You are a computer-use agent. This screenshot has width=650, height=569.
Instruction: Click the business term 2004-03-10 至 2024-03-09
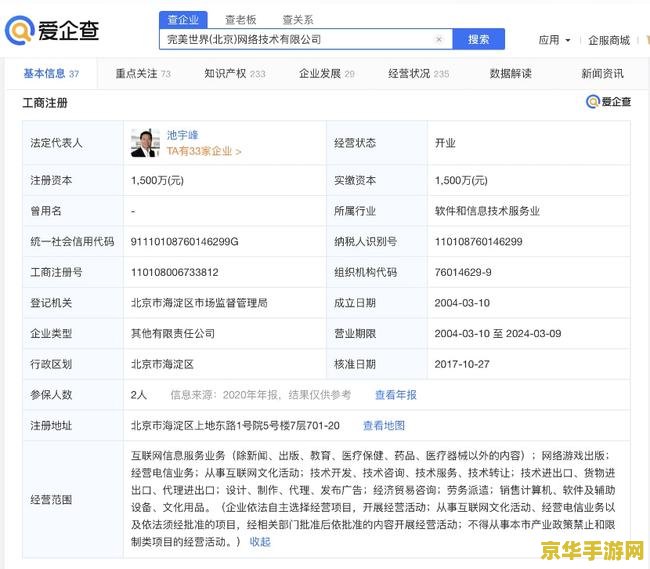[498, 334]
